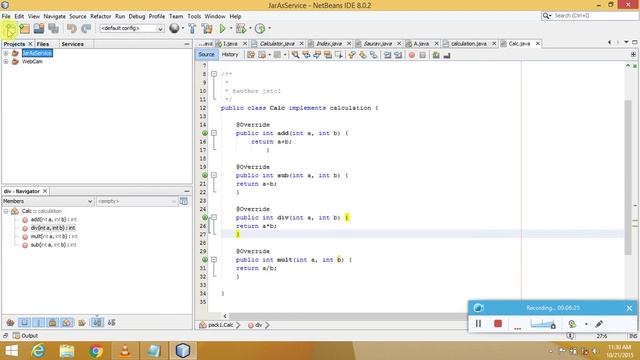The width and height of the screenshot is (640, 360).
Task: Collapse the div method code fold
Action: 214,218
